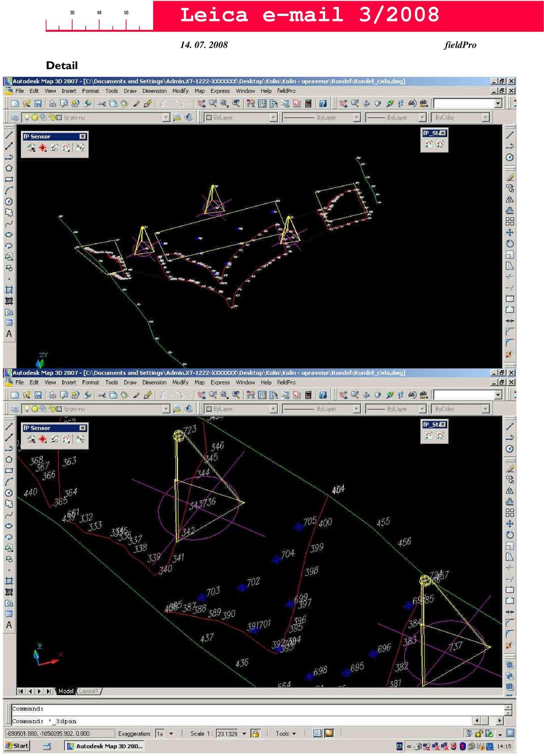
Task: Click the layer color swatch in the upper window
Action: click(x=59, y=117)
